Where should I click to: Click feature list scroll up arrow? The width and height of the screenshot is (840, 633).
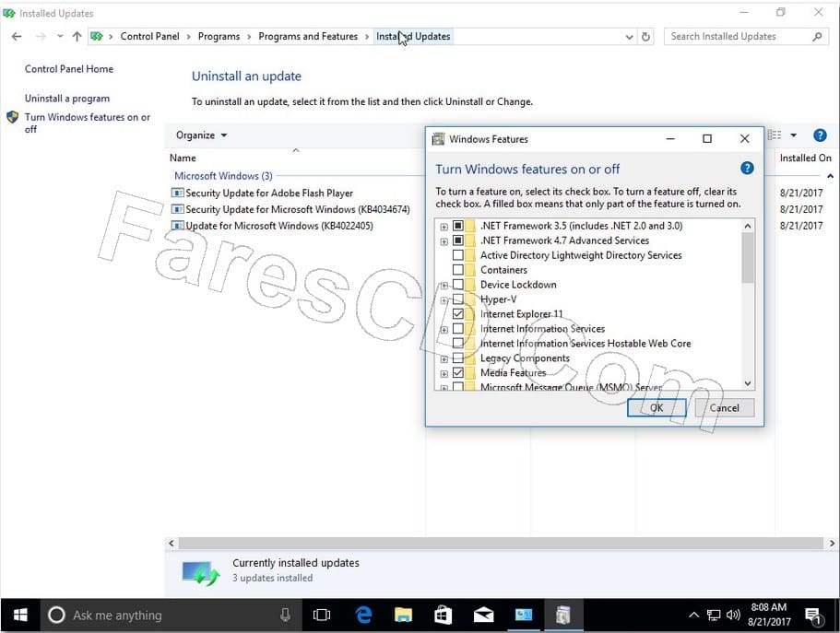click(x=747, y=226)
